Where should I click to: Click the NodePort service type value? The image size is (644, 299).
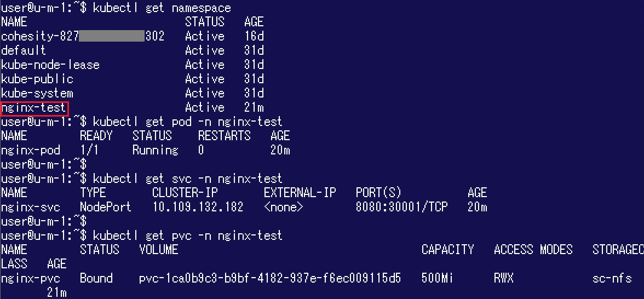(x=106, y=206)
